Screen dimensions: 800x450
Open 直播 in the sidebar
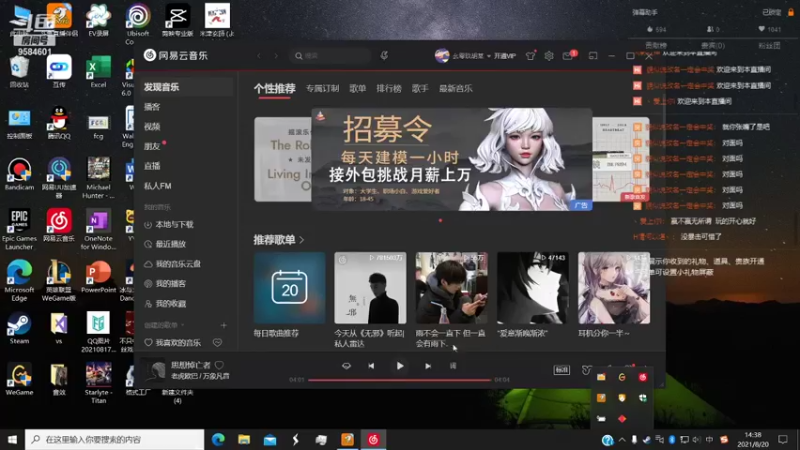(152, 166)
